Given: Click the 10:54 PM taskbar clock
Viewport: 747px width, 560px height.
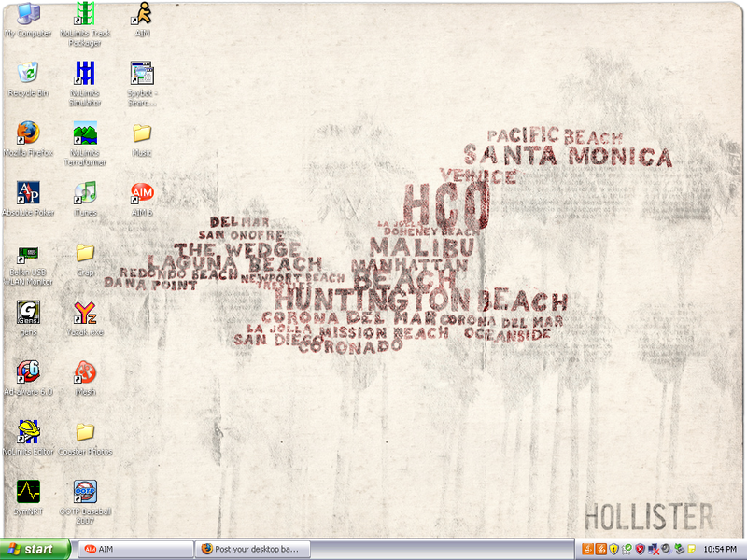Looking at the screenshot, I should [720, 549].
